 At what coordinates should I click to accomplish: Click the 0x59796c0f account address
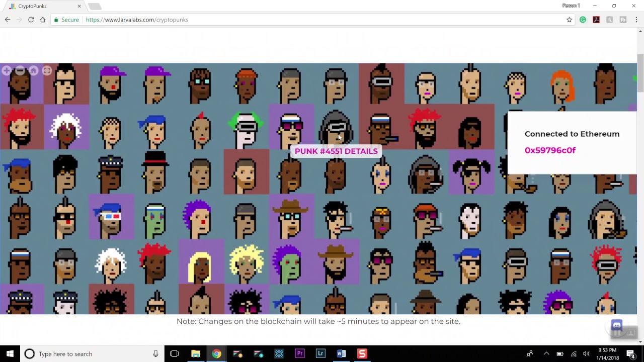(x=550, y=150)
